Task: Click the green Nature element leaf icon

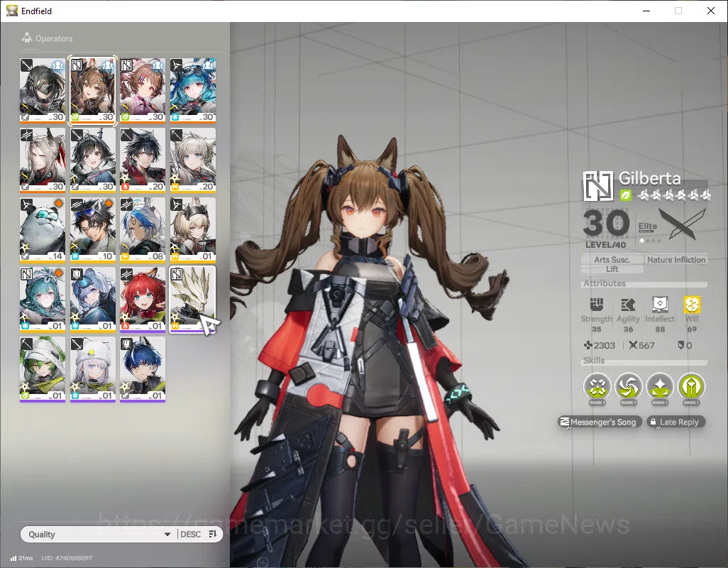Action: (x=625, y=195)
